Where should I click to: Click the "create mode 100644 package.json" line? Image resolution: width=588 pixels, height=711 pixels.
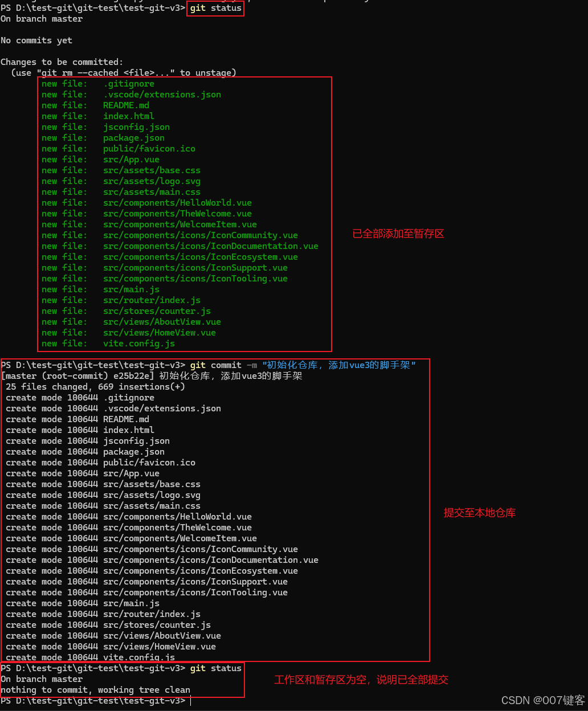tap(85, 452)
